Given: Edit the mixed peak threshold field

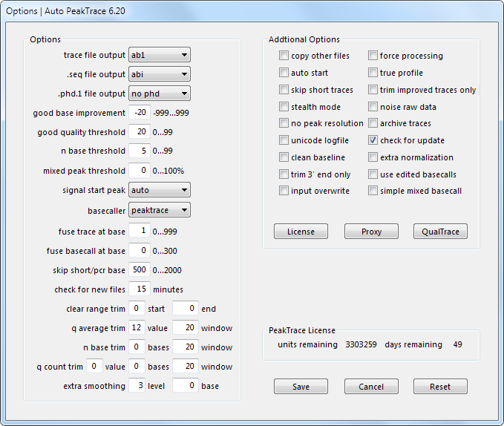Looking at the screenshot, I should (x=140, y=170).
